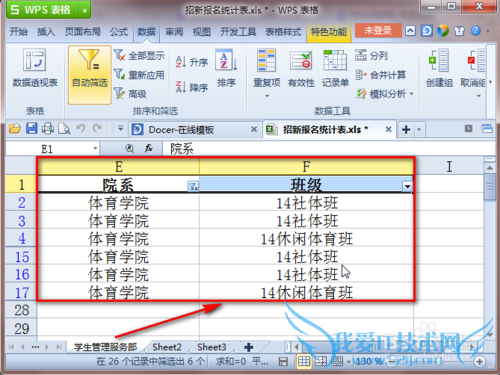Click the redo arrow icon
The height and width of the screenshot is (375, 500).
click(x=97, y=128)
